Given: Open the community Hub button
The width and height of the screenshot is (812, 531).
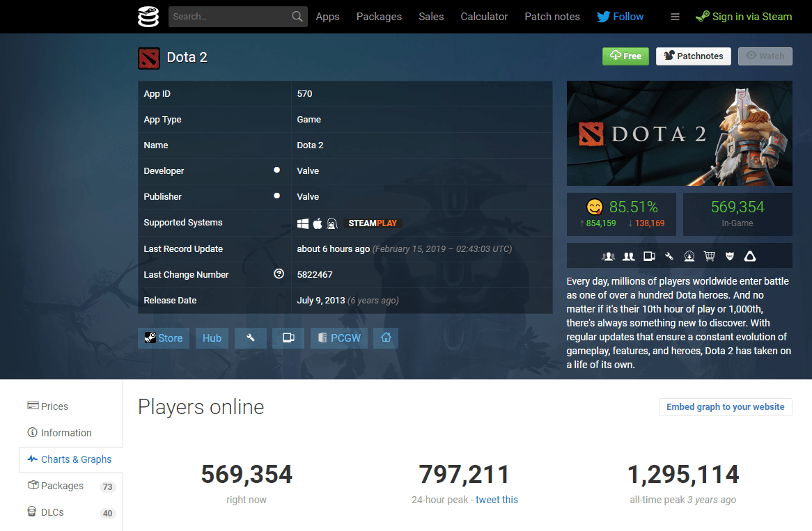Looking at the screenshot, I should point(212,338).
